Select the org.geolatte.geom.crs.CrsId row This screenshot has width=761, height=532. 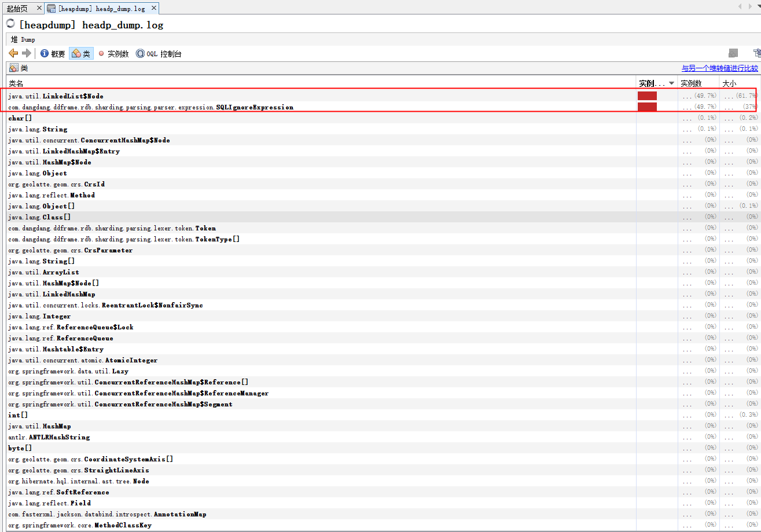pos(382,184)
